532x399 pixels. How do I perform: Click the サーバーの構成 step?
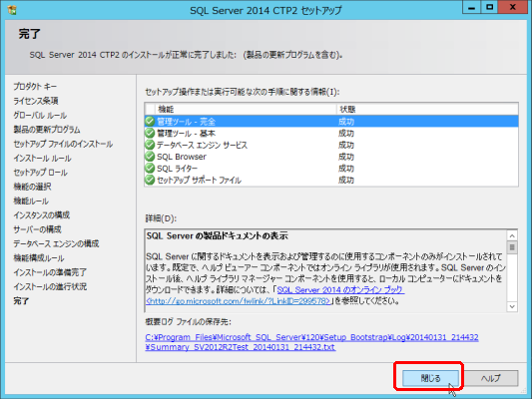(37, 229)
